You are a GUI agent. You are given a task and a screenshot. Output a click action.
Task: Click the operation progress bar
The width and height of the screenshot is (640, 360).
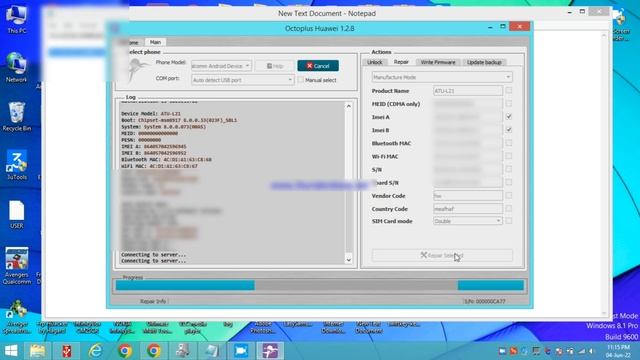tap(320, 285)
